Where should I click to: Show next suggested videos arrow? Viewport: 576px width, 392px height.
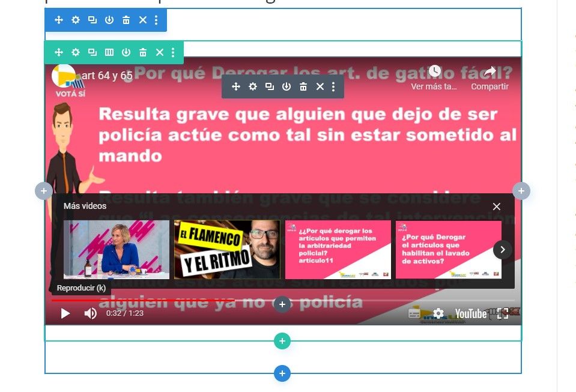[503, 250]
